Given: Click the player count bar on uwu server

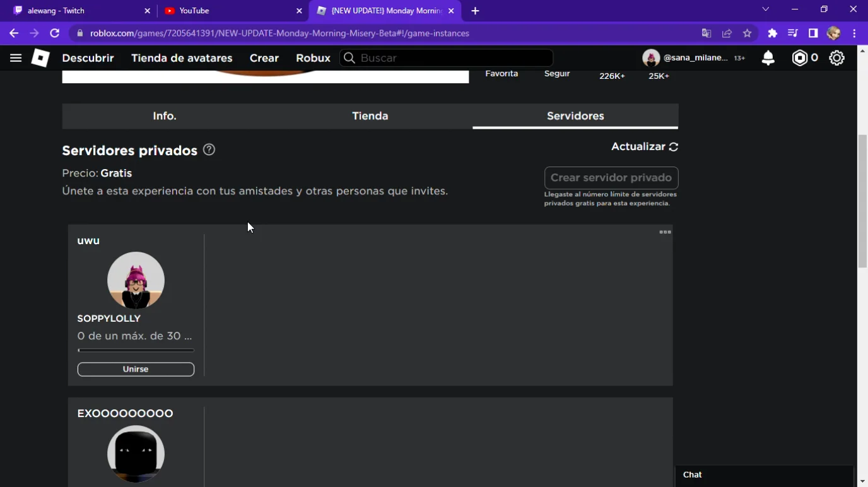Looking at the screenshot, I should click(136, 350).
